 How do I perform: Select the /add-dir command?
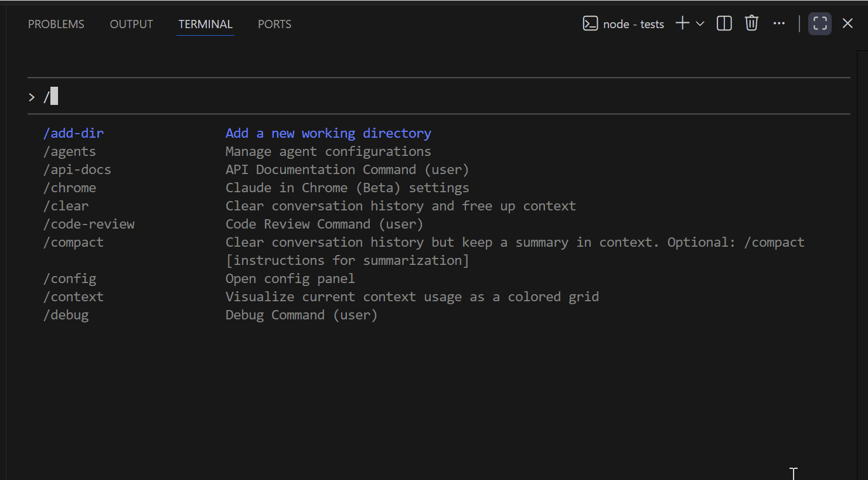tap(74, 133)
